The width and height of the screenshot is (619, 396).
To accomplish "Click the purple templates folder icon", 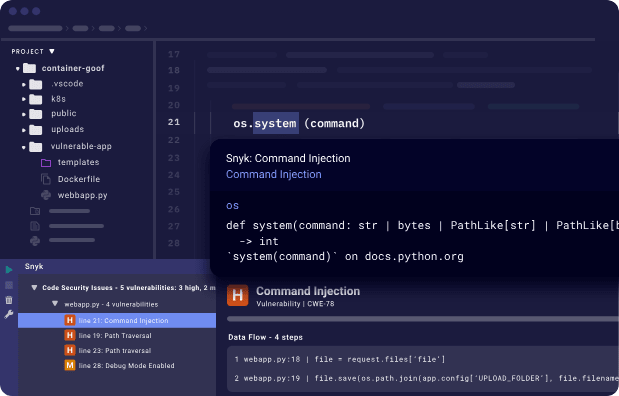I will [46, 163].
